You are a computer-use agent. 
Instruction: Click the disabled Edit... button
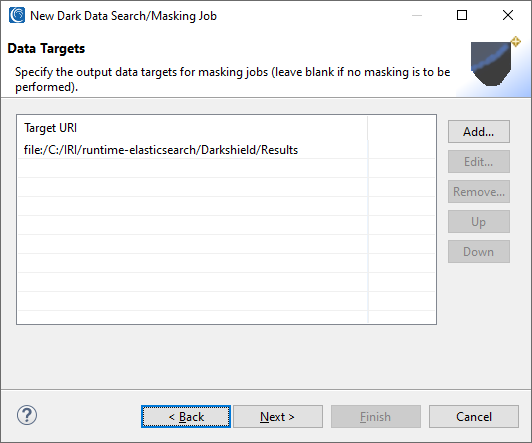(478, 162)
